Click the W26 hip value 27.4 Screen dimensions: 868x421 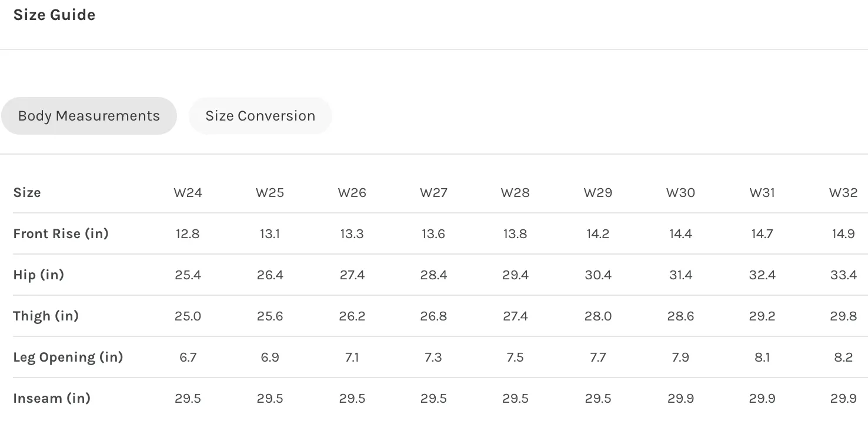pos(352,275)
